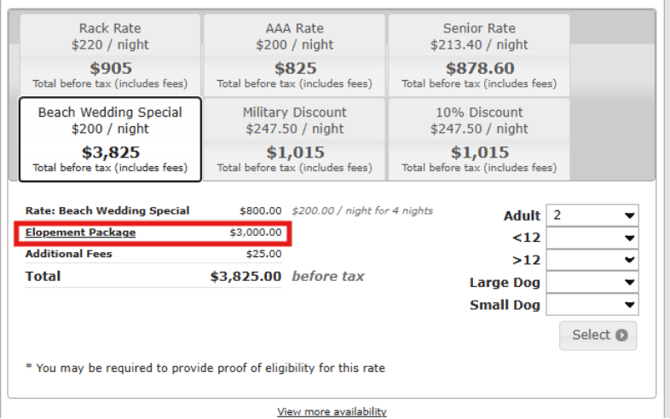Click View more availability link
Screen dimensions: 670x419
(x=331, y=411)
